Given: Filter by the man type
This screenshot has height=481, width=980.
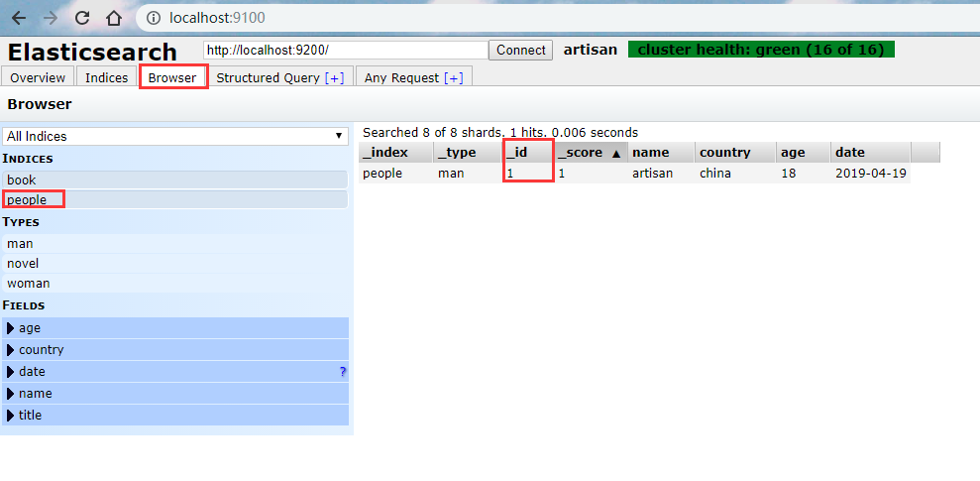Looking at the screenshot, I should [x=175, y=243].
